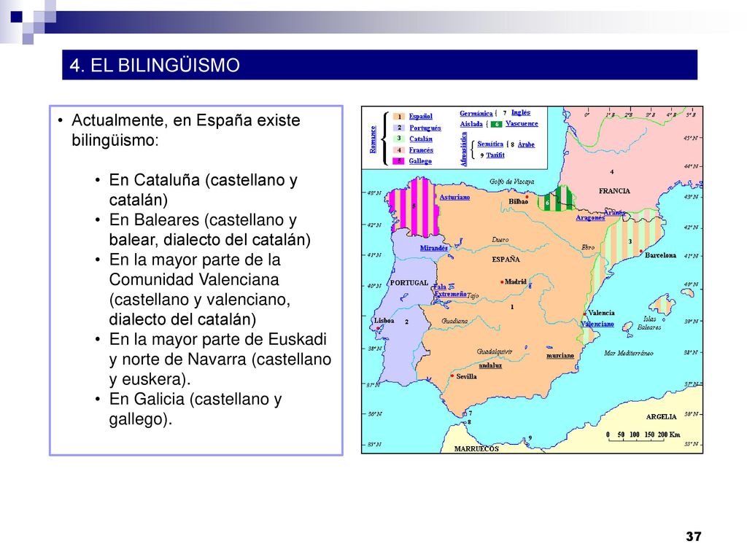The image size is (747, 560).
Task: Click the 'Actualmente, en España existe bilingüismo' line
Action: point(186,130)
